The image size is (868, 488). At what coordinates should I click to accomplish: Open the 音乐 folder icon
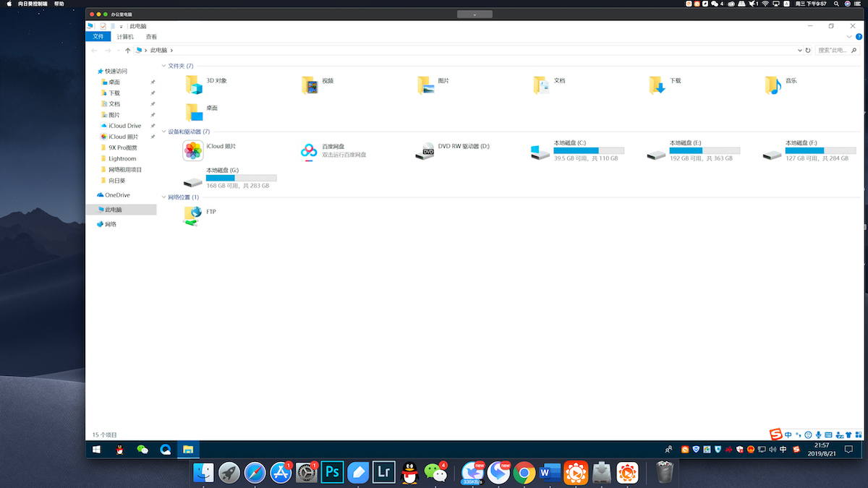pyautogui.click(x=773, y=85)
